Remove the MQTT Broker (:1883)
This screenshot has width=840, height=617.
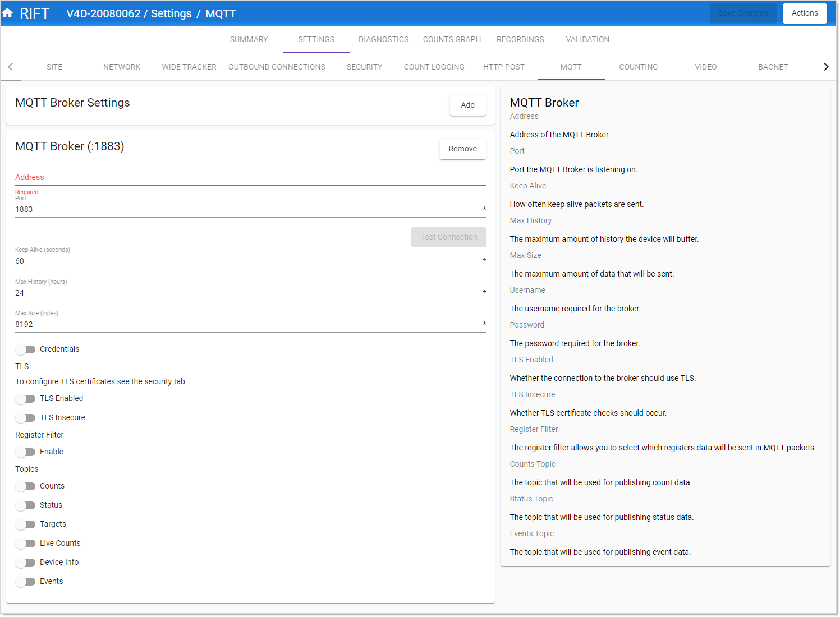click(462, 149)
